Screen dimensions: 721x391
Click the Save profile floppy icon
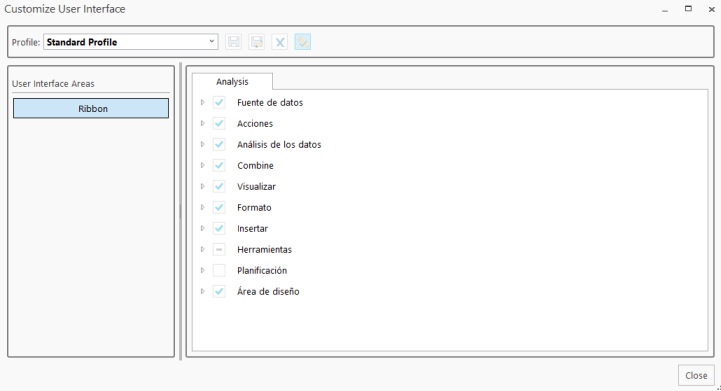234,42
